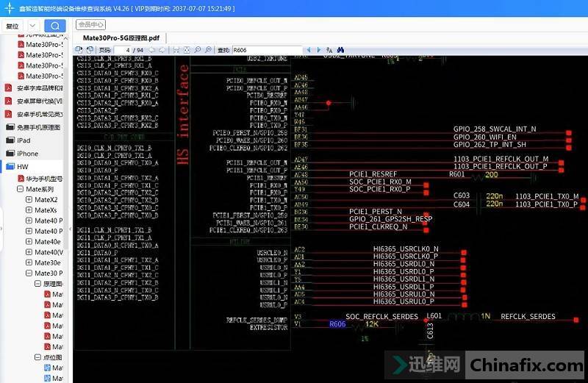
Task: Click the zoom out magnifier icon
Action: pyautogui.click(x=198, y=50)
